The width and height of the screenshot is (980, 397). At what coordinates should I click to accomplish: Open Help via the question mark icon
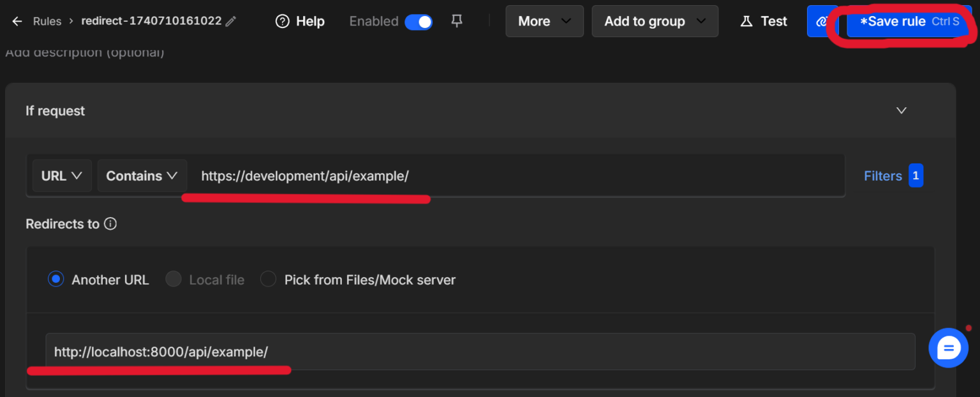(x=283, y=21)
